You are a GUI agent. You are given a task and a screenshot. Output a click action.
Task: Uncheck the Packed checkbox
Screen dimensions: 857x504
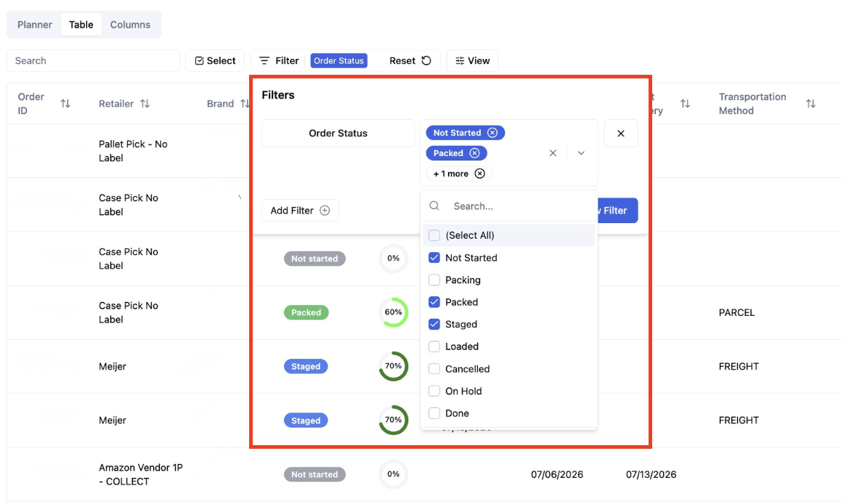tap(434, 301)
